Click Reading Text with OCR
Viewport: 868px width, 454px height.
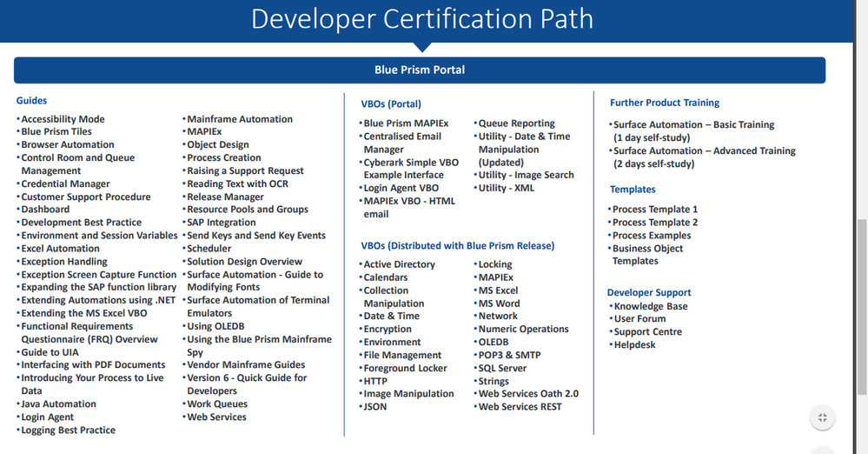(x=237, y=184)
